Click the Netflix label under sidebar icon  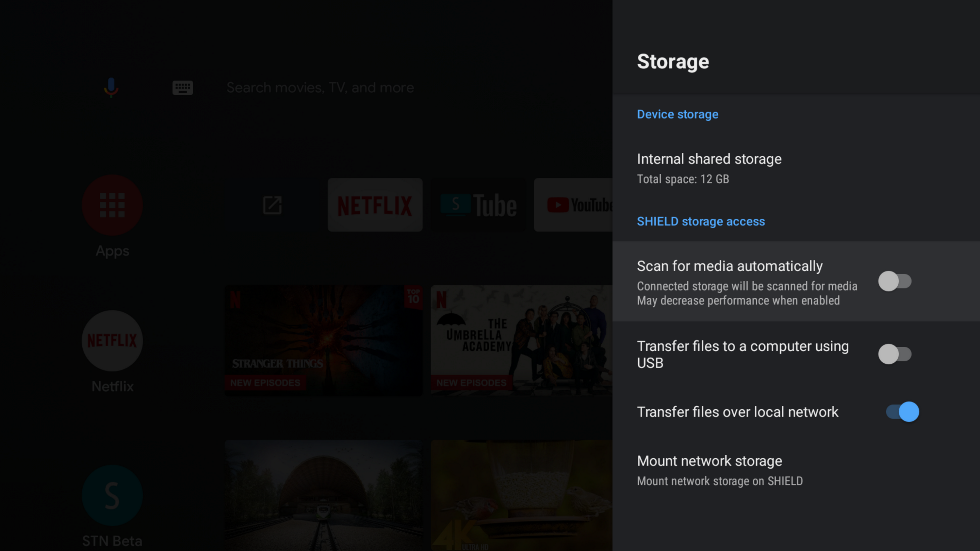tap(112, 386)
